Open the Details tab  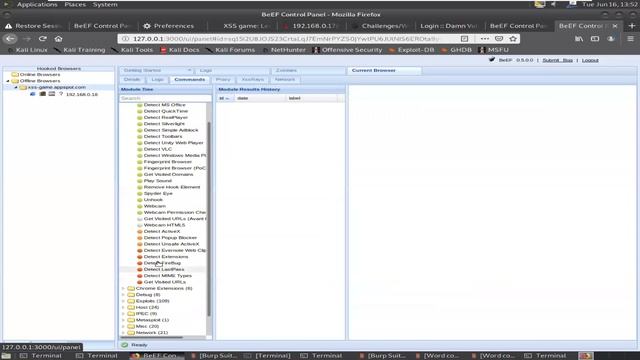132,80
